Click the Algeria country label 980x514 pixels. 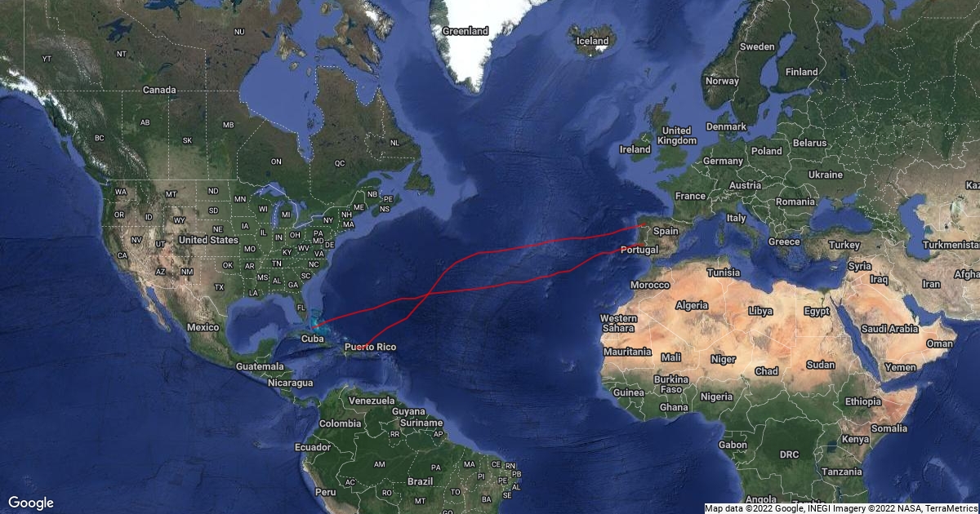[x=692, y=305]
